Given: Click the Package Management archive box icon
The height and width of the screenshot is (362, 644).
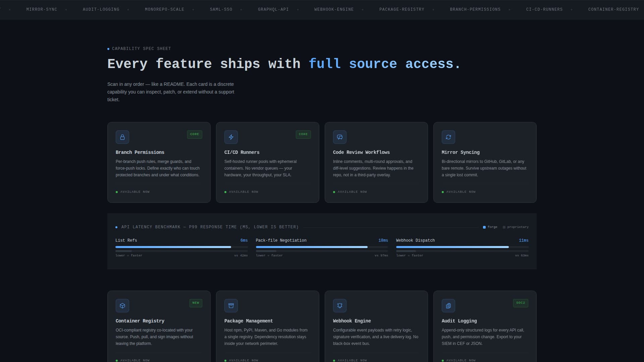Looking at the screenshot, I should (x=231, y=306).
